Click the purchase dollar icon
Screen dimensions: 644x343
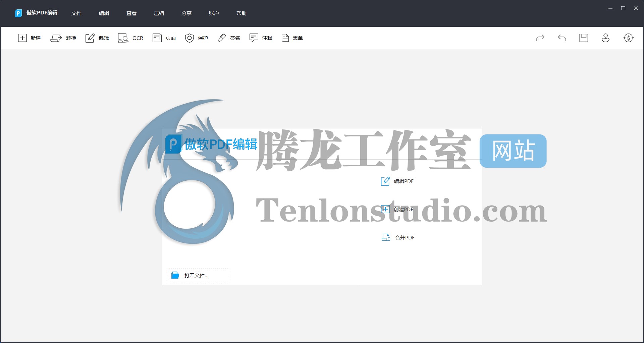pos(628,38)
